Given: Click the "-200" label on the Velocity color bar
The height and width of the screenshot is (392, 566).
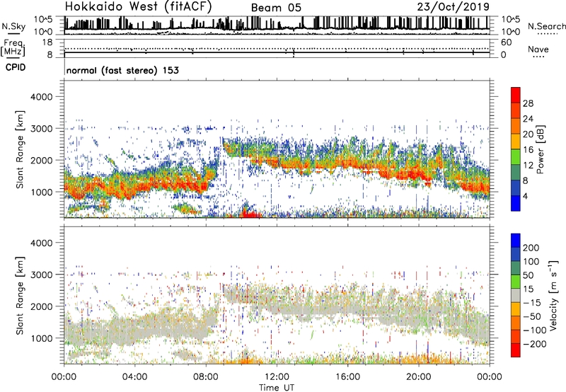Looking at the screenshot, I should point(535,344).
